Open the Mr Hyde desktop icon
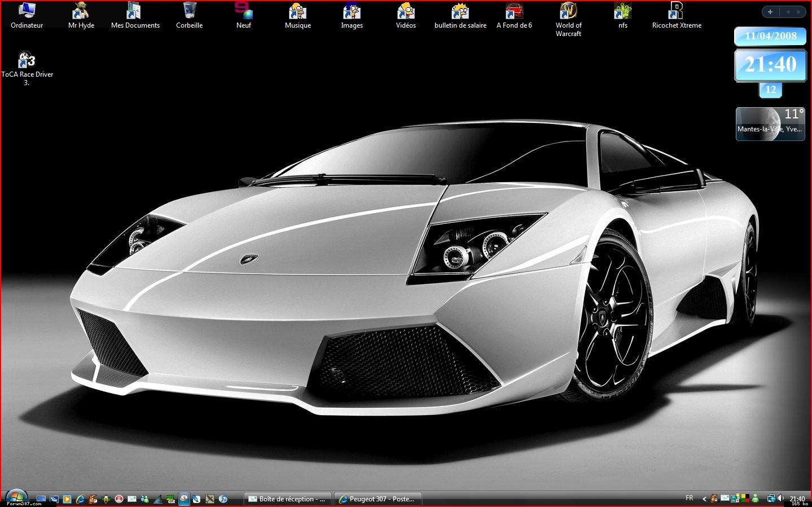Image resolution: width=812 pixels, height=507 pixels. pyautogui.click(x=81, y=11)
